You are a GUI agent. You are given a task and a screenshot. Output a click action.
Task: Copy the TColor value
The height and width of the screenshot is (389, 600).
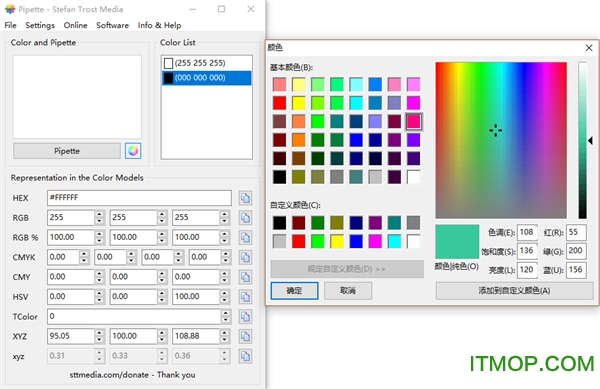coord(245,317)
